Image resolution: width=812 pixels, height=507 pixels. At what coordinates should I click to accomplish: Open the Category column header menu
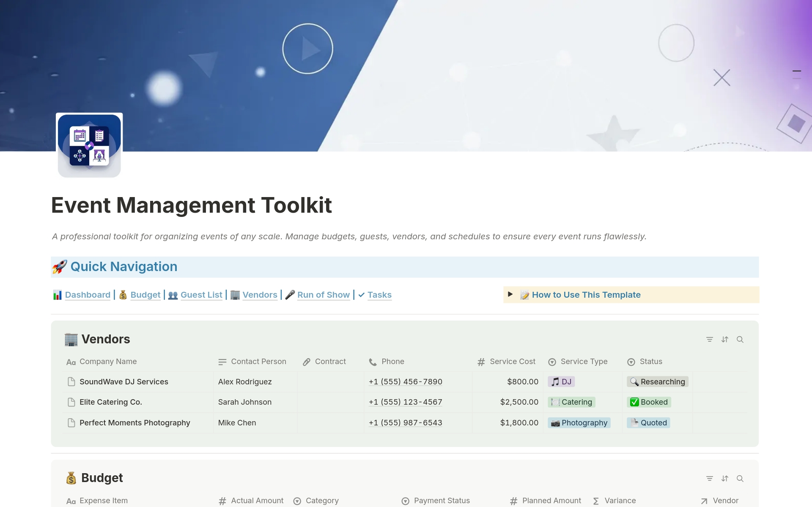point(316,501)
